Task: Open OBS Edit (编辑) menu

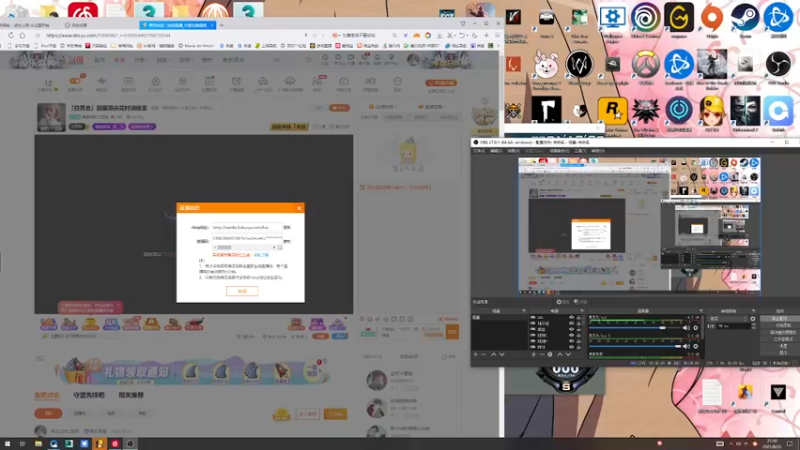Action: tap(496, 151)
